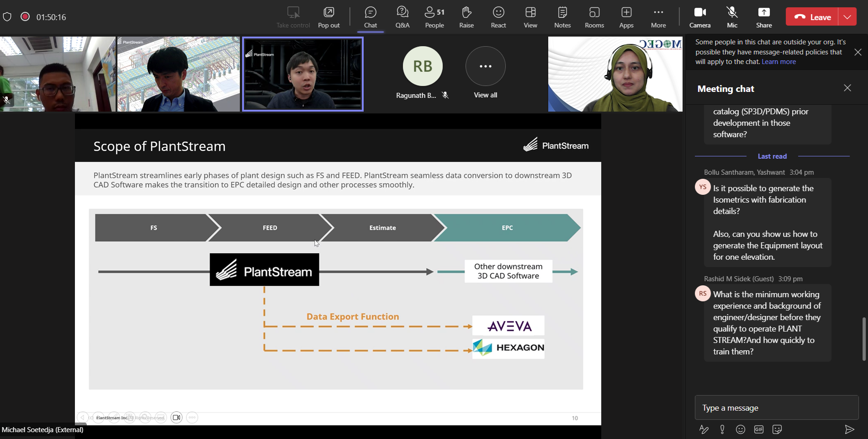Image resolution: width=868 pixels, height=439 pixels.
Task: Click the HEXAGON logo on slide
Action: tap(508, 348)
